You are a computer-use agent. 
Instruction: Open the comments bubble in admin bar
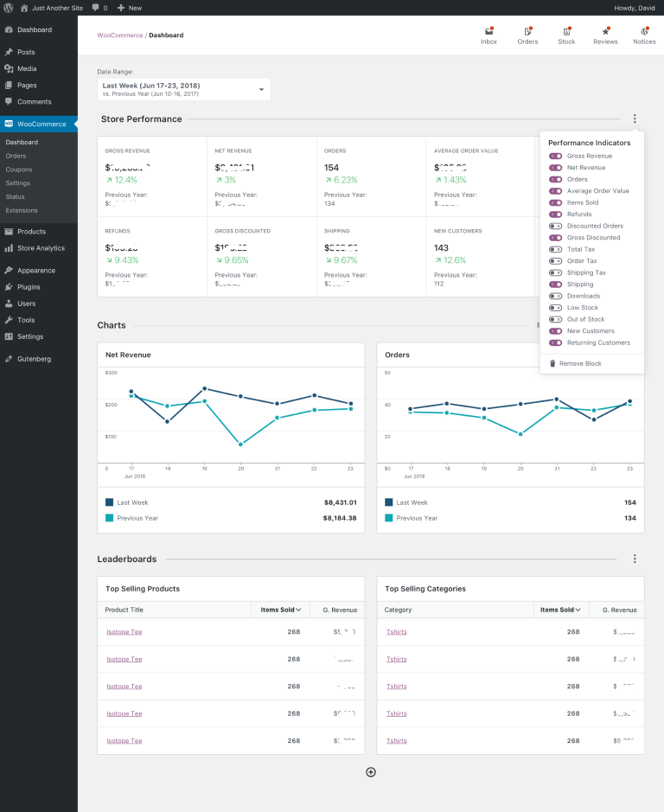tap(95, 8)
